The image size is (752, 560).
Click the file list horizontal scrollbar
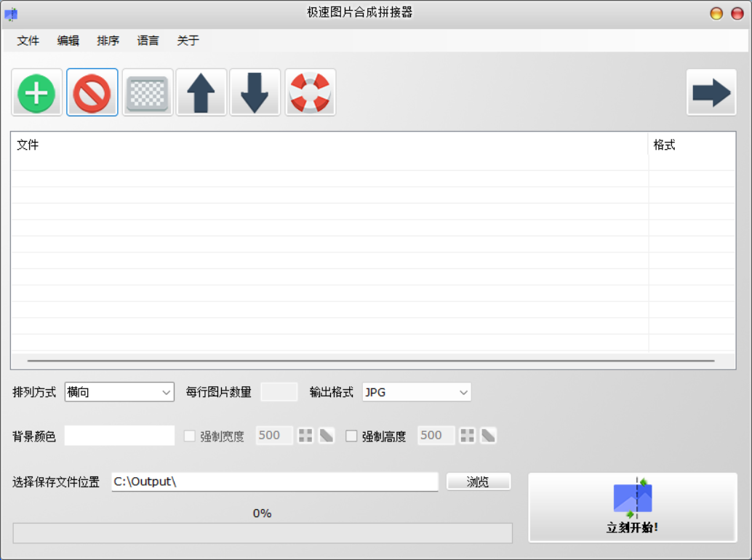tap(371, 361)
